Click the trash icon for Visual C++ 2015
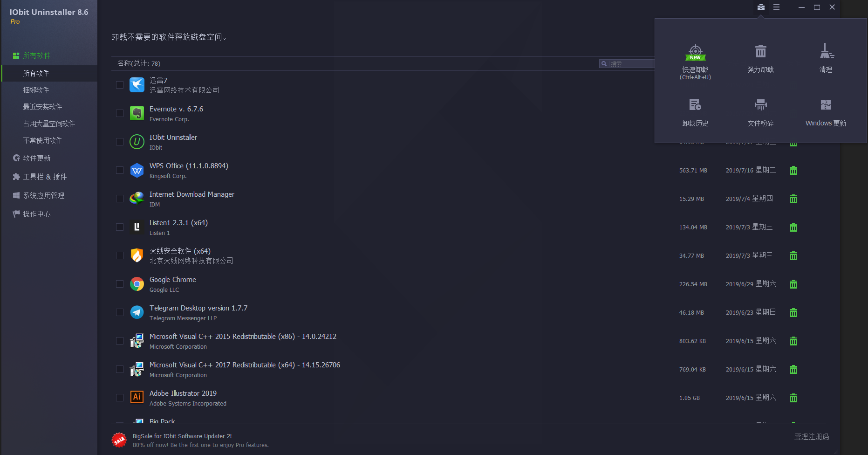868x455 pixels. point(793,341)
